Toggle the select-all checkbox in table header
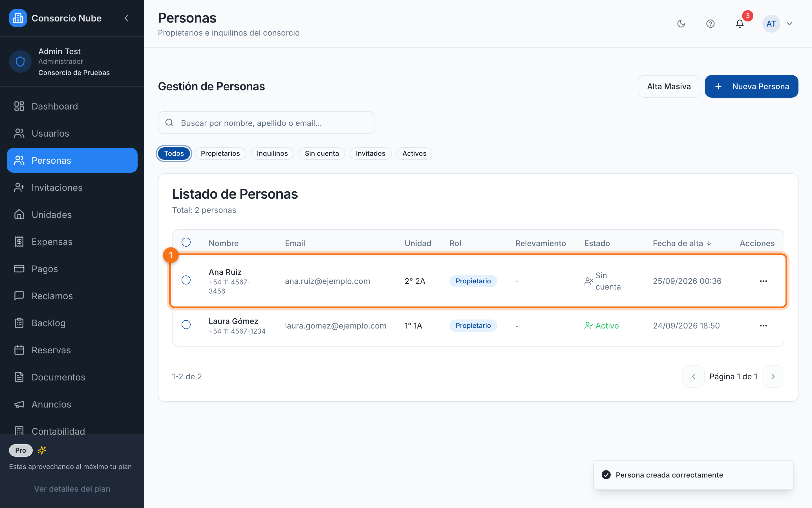The height and width of the screenshot is (508, 812). (186, 242)
